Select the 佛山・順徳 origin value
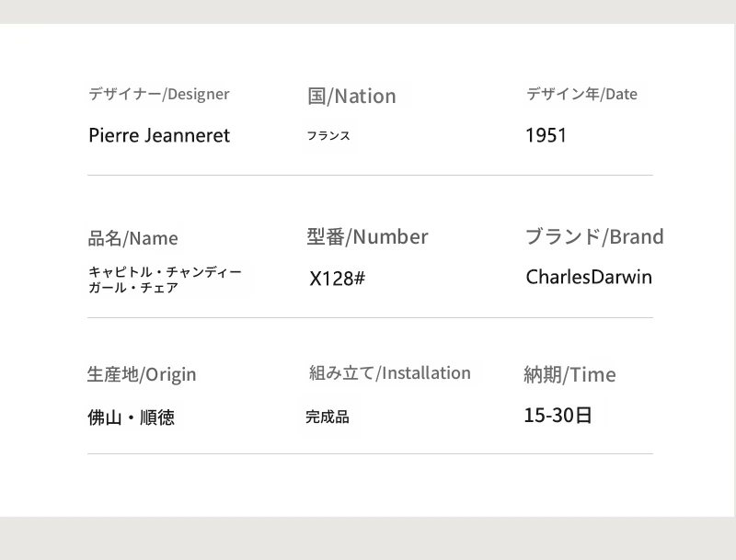Image resolution: width=736 pixels, height=560 pixels. [131, 417]
